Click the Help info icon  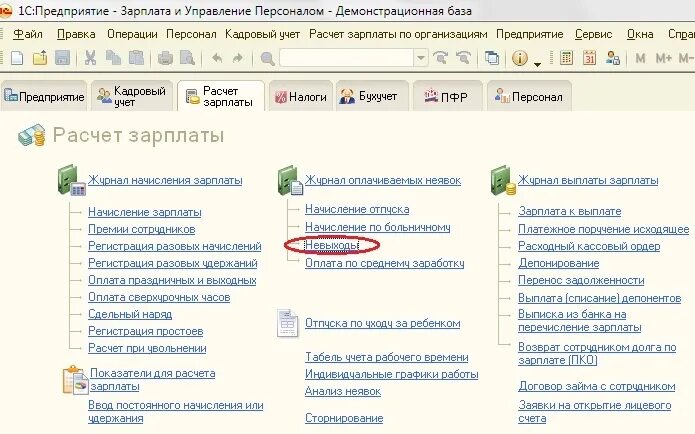pos(519,58)
